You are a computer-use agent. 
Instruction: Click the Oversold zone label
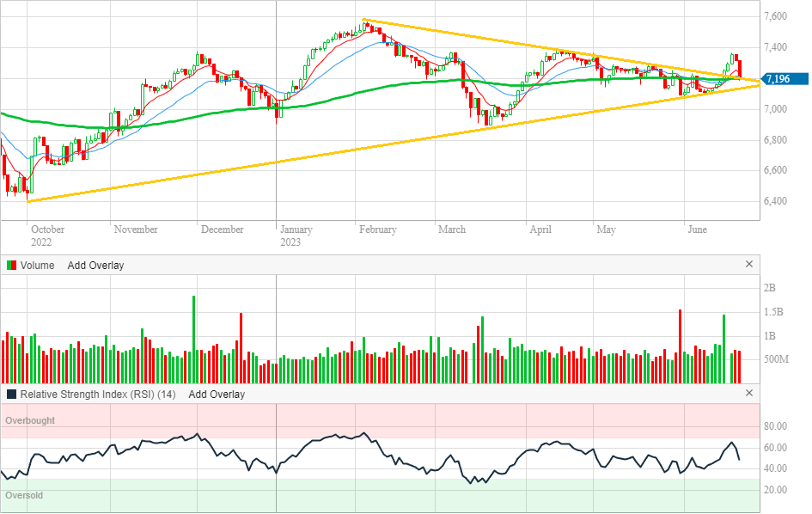[24, 495]
